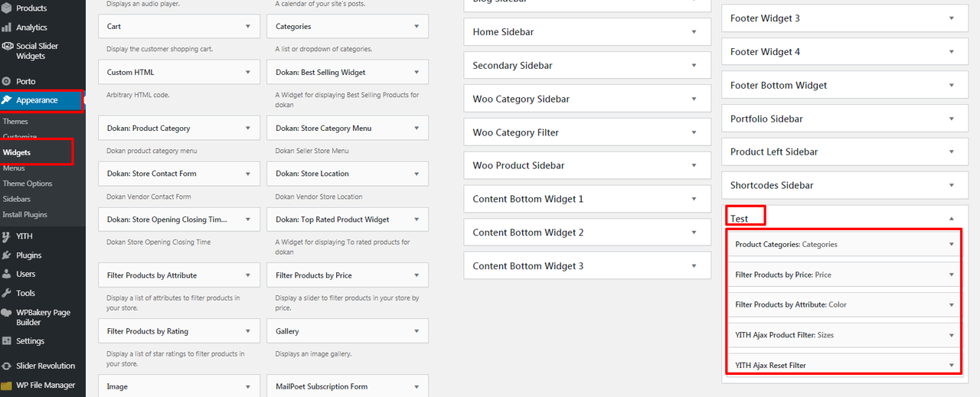Expand Dokan: Store Location arrow
Image resolution: width=980 pixels, height=397 pixels.
(x=417, y=174)
